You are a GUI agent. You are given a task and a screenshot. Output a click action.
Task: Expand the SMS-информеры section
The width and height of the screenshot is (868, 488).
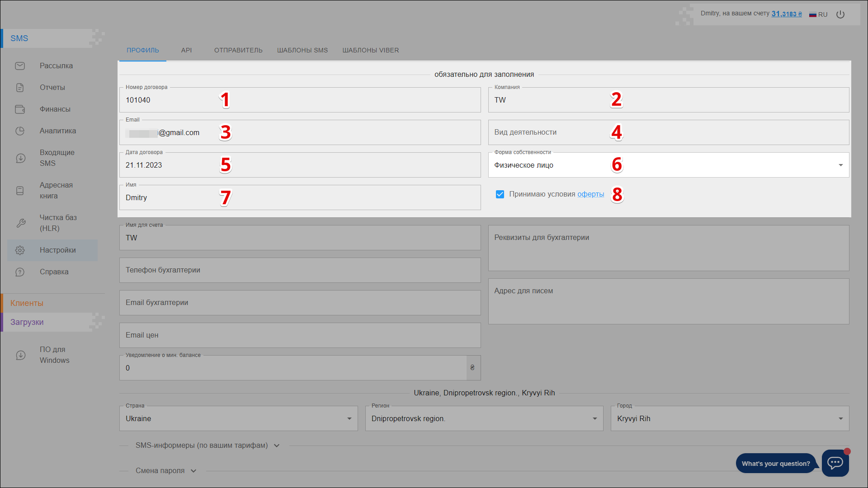click(x=208, y=446)
